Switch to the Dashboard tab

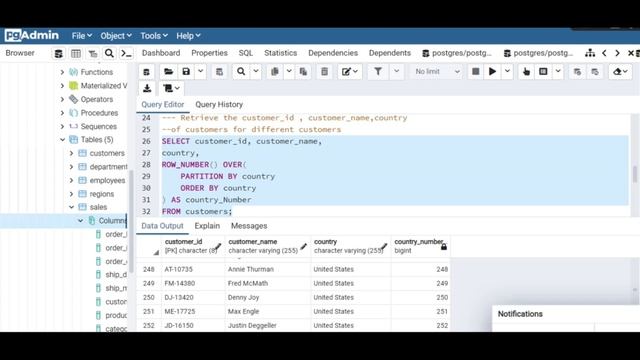(x=161, y=53)
